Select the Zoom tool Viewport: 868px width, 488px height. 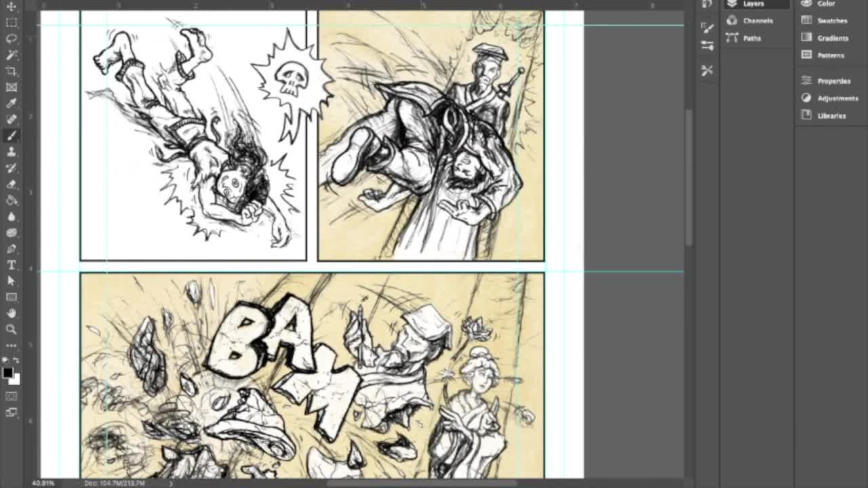pos(12,329)
